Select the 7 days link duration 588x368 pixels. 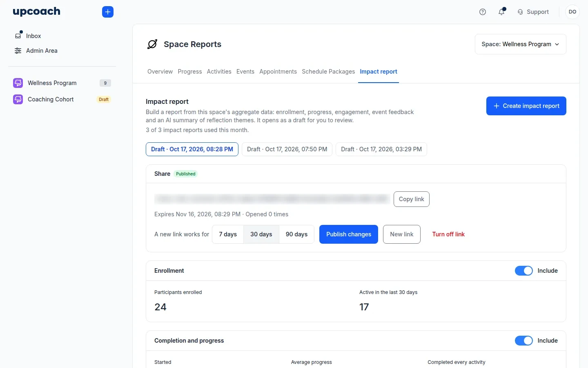(228, 234)
